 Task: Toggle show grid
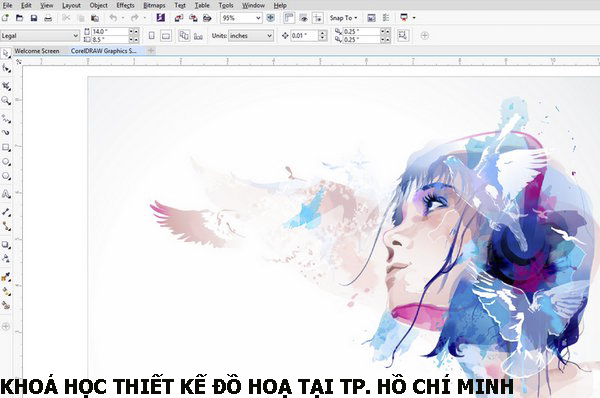[x=303, y=18]
